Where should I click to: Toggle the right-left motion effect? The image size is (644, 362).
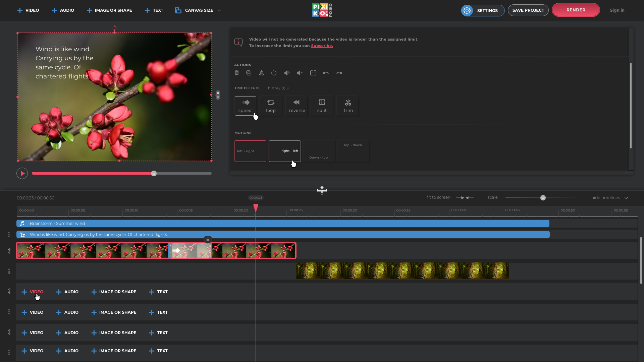click(x=285, y=151)
